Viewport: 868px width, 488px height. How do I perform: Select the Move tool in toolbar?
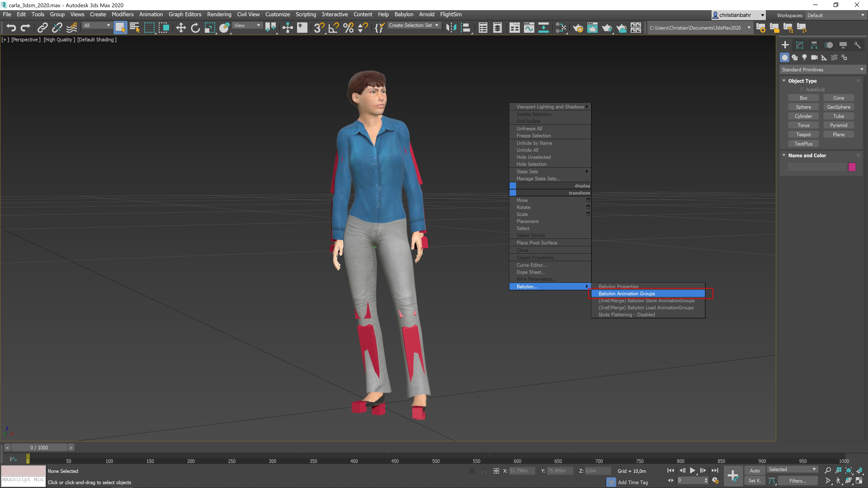181,28
